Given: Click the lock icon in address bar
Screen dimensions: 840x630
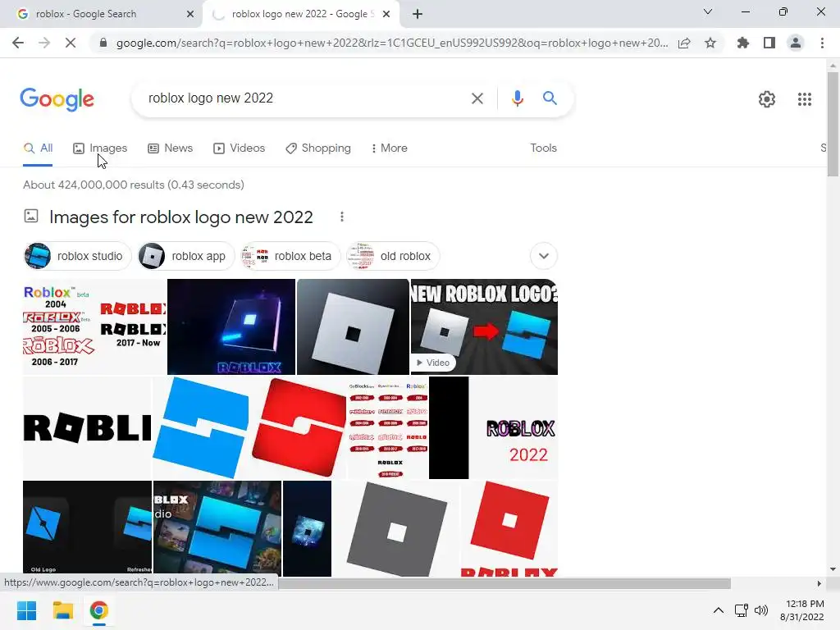Looking at the screenshot, I should coord(103,43).
